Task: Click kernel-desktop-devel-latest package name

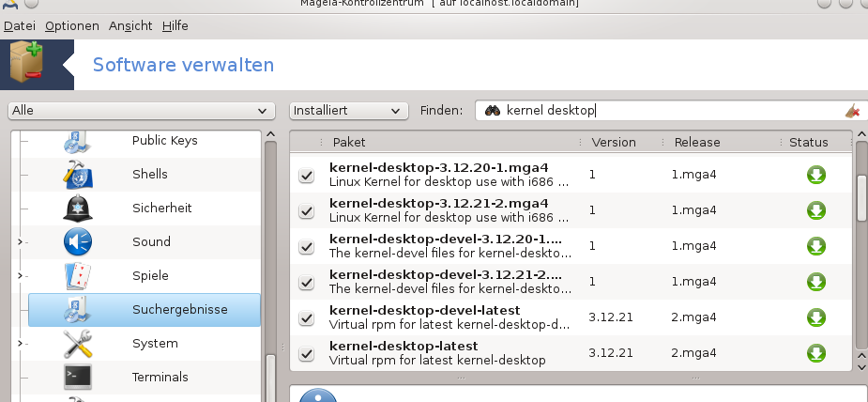Action: pos(424,310)
